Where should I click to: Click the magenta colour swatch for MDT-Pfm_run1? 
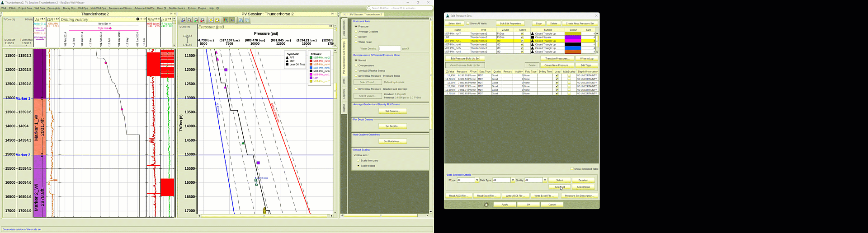click(x=573, y=41)
